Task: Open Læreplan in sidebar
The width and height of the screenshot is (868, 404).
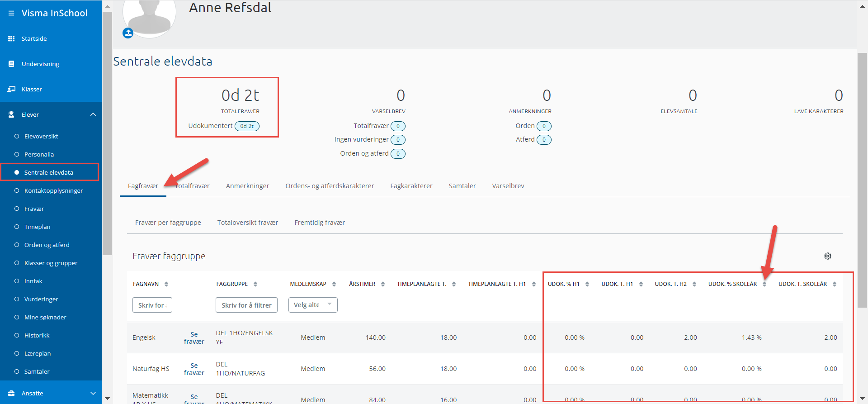Action: [38, 353]
